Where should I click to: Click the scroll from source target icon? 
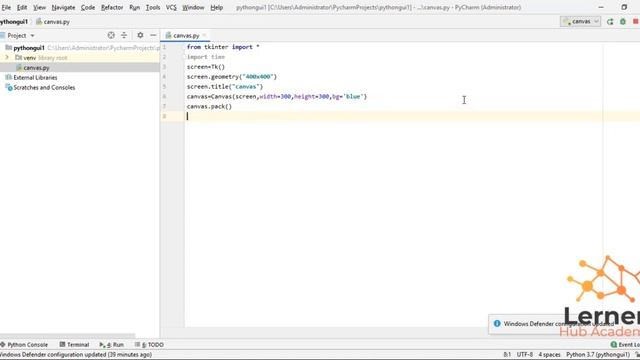111,36
